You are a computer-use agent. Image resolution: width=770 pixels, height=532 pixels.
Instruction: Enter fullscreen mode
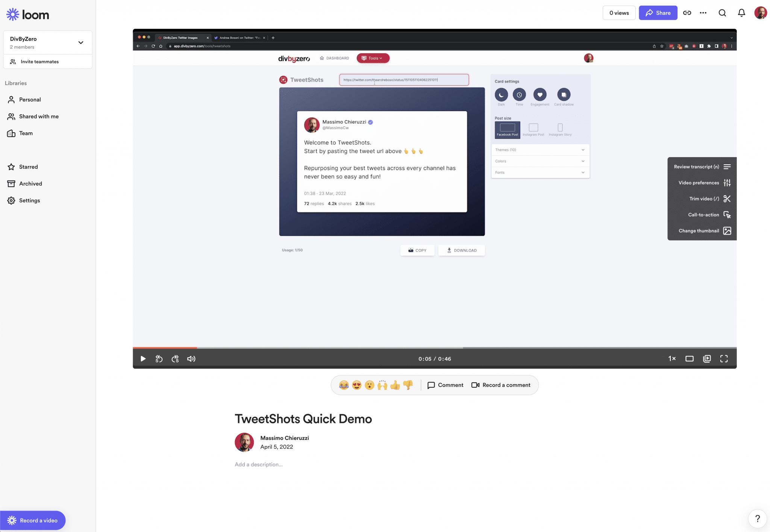coord(724,359)
